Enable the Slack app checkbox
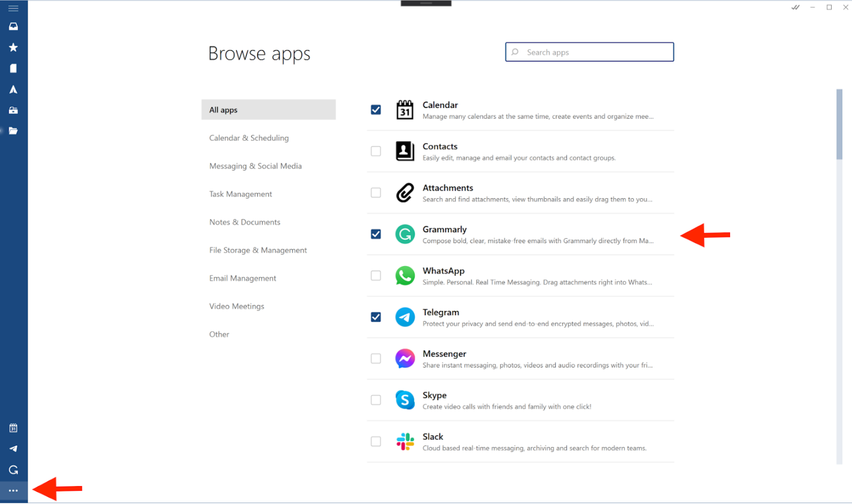This screenshot has height=504, width=852. pos(376,442)
